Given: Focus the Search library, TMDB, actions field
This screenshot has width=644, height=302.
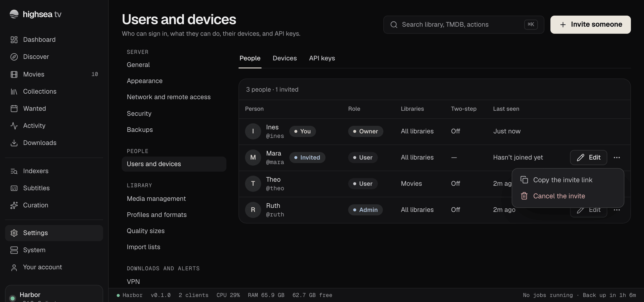Looking at the screenshot, I should pyautogui.click(x=464, y=25).
